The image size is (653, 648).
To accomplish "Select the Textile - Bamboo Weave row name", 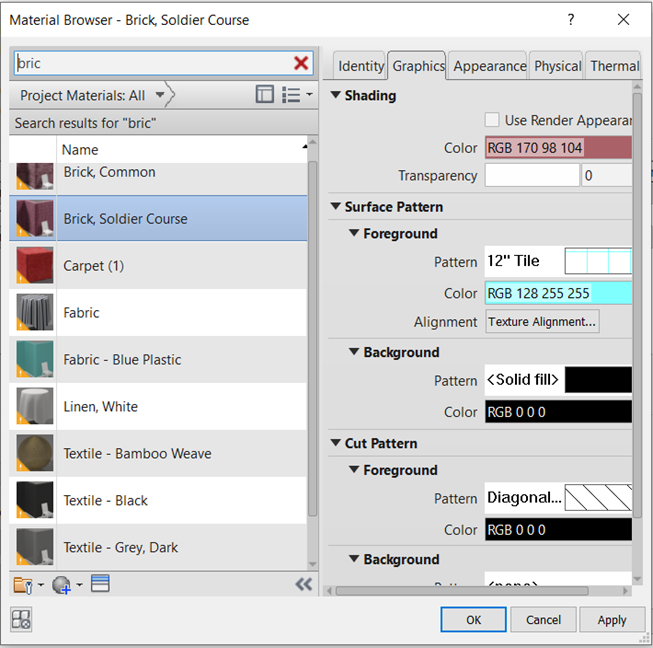I will (137, 453).
